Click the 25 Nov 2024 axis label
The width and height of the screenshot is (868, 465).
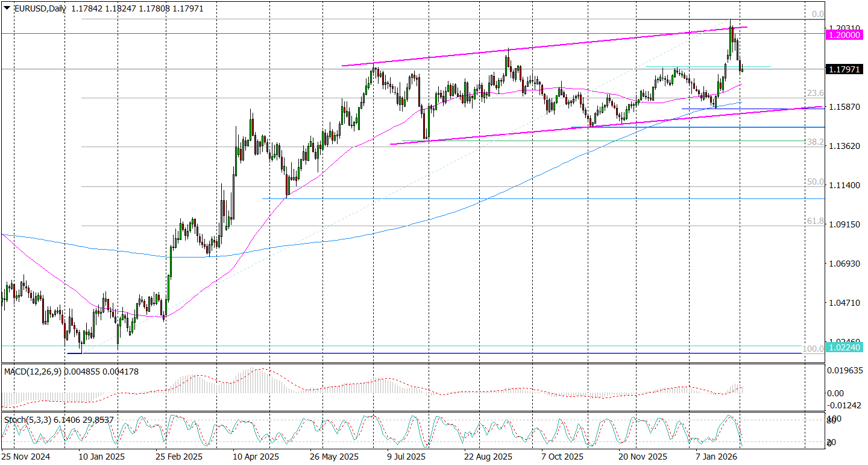pos(25,457)
